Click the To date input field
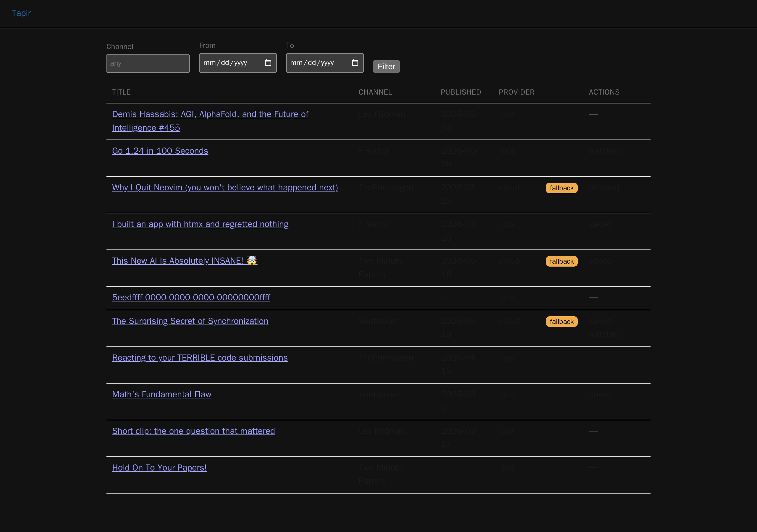Screen dimensions: 757x532 pyautogui.click(x=325, y=63)
